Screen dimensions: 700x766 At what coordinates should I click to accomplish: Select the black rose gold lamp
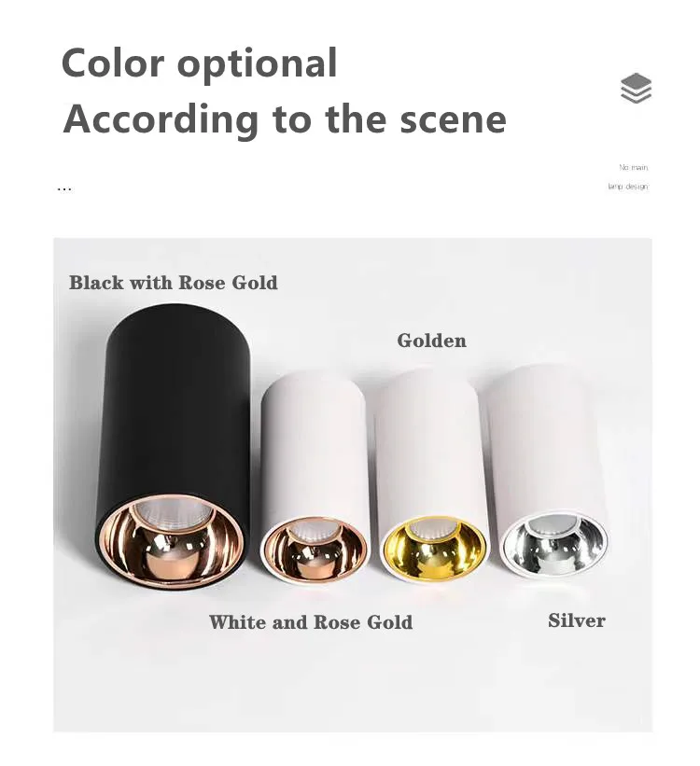pyautogui.click(x=174, y=447)
